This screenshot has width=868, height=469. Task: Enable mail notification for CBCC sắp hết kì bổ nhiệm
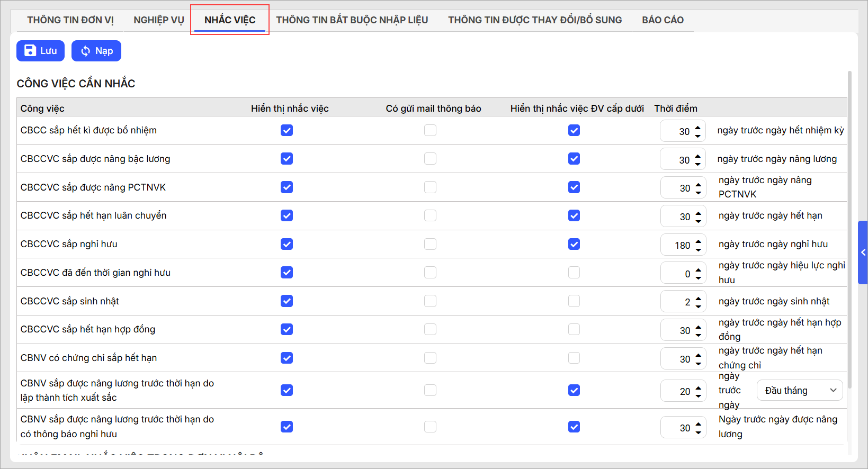click(430, 130)
